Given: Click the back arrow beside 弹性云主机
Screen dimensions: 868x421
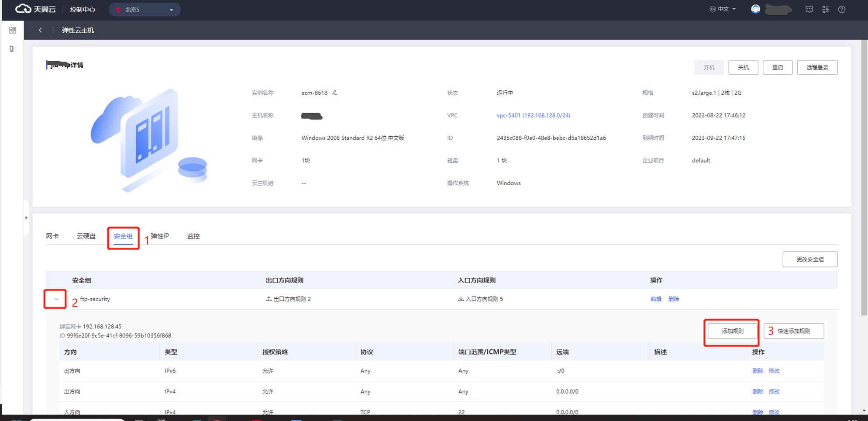Looking at the screenshot, I should click(x=40, y=30).
